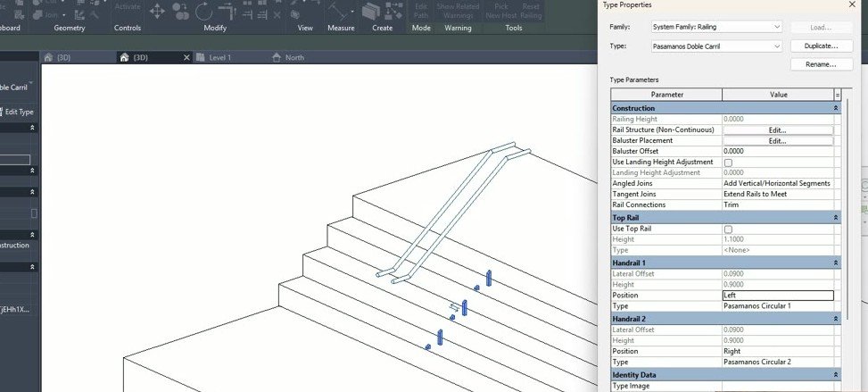
Task: Click Show Related Warnings tool
Action: [x=458, y=11]
